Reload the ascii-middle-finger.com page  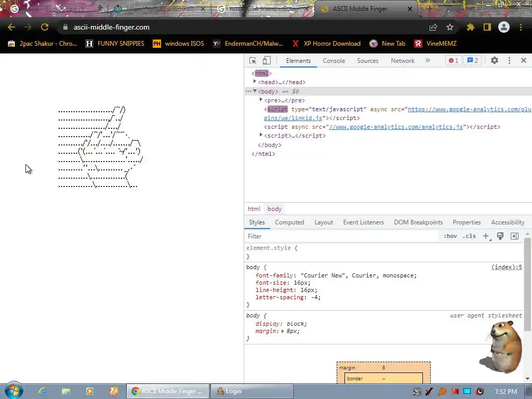pos(45,27)
